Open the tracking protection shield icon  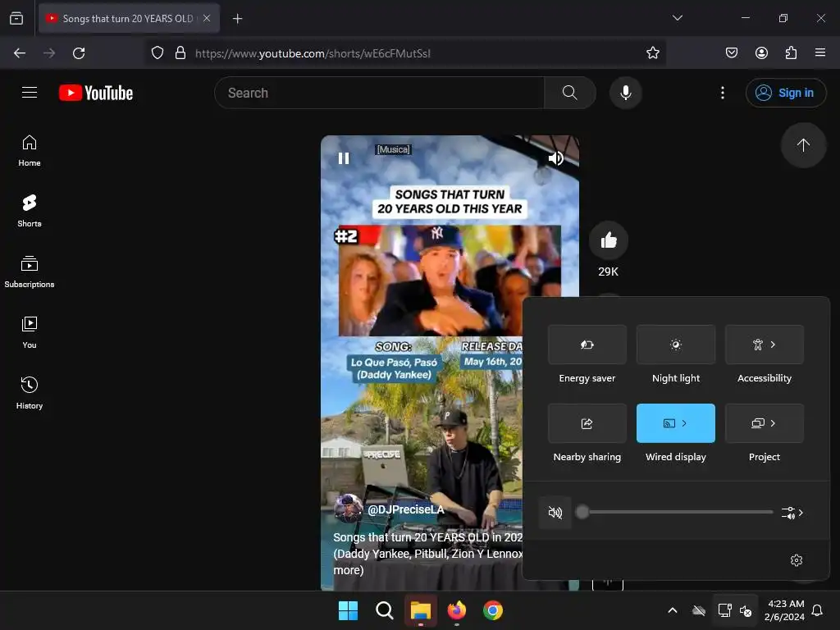point(157,53)
